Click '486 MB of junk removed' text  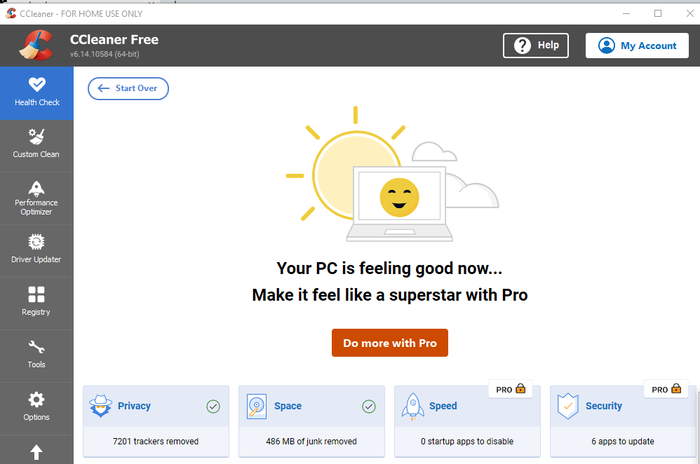[311, 441]
